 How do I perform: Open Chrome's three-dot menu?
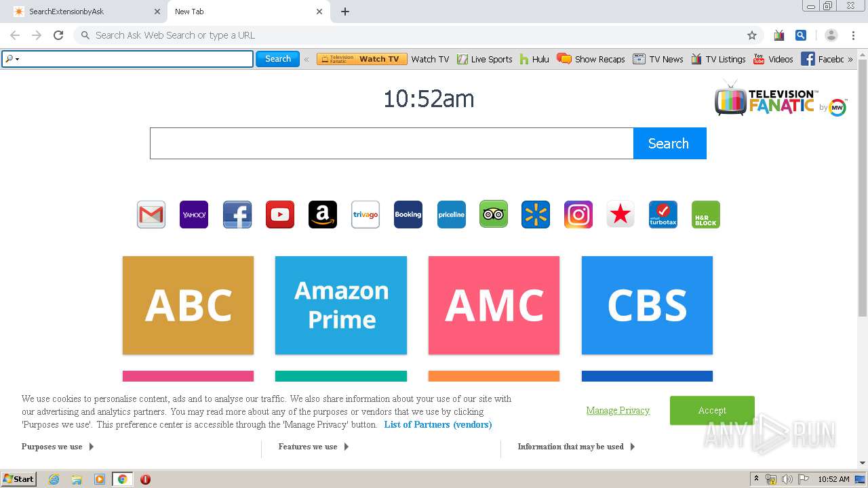point(853,35)
